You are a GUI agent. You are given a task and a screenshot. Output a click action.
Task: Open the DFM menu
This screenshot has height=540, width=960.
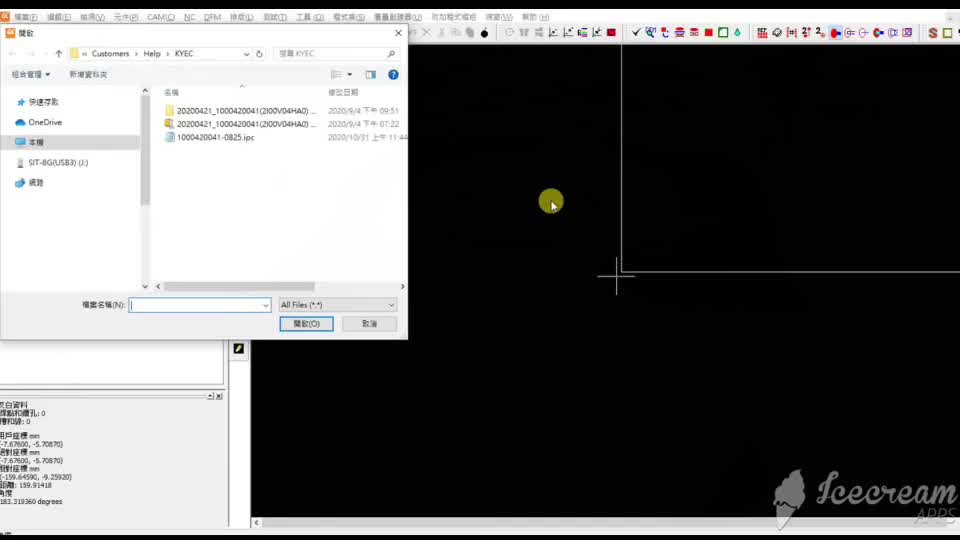[x=213, y=18]
